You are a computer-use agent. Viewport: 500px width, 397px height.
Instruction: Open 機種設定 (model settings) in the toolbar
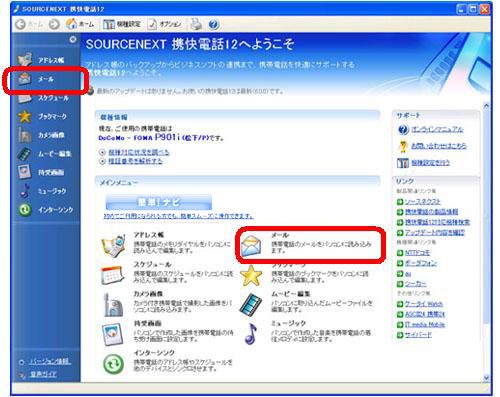click(122, 24)
